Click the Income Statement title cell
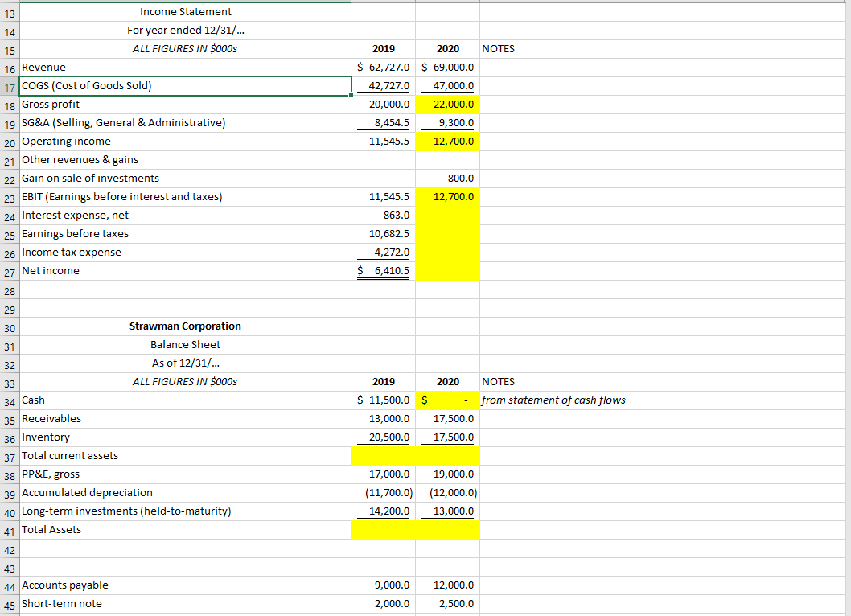The height and width of the screenshot is (616, 851). pos(185,11)
